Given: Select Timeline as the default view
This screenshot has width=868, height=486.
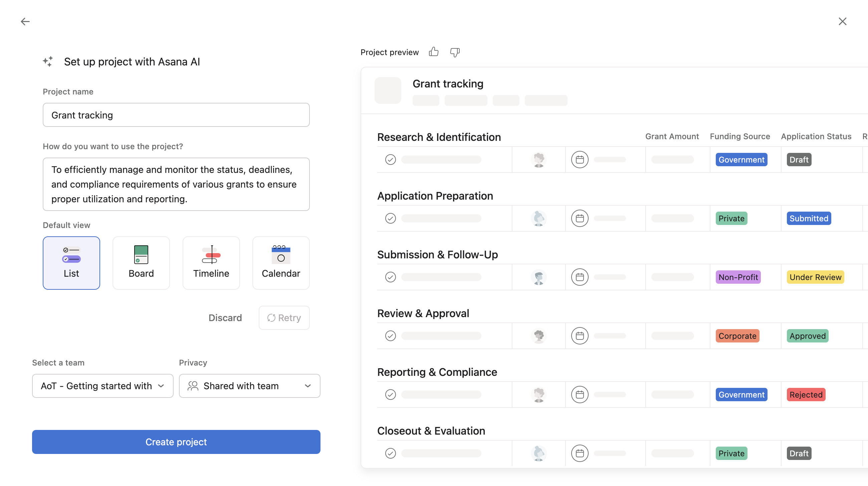Looking at the screenshot, I should coord(211,263).
